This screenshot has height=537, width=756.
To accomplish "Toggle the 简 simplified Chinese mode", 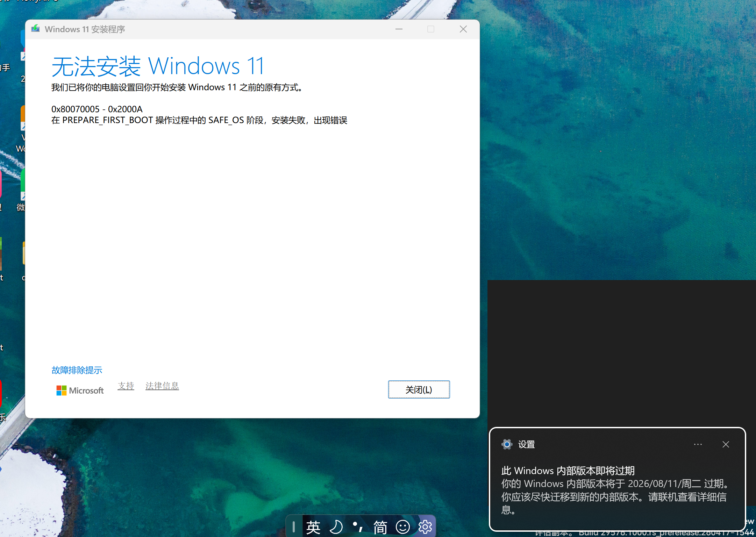I will click(380, 527).
